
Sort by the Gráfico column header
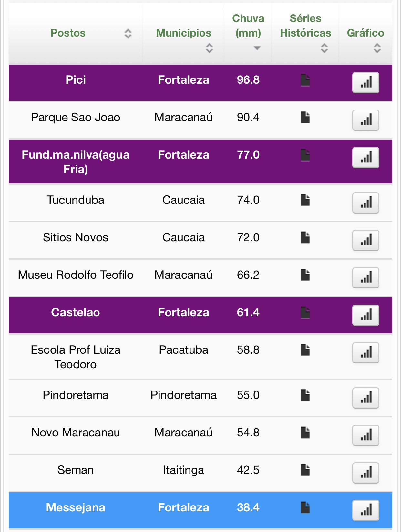coord(365,34)
